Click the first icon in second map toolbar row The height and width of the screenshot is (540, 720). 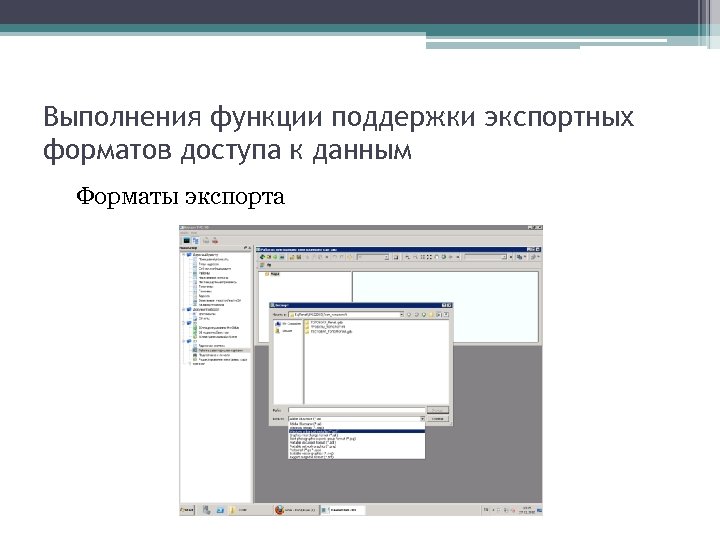click(262, 265)
